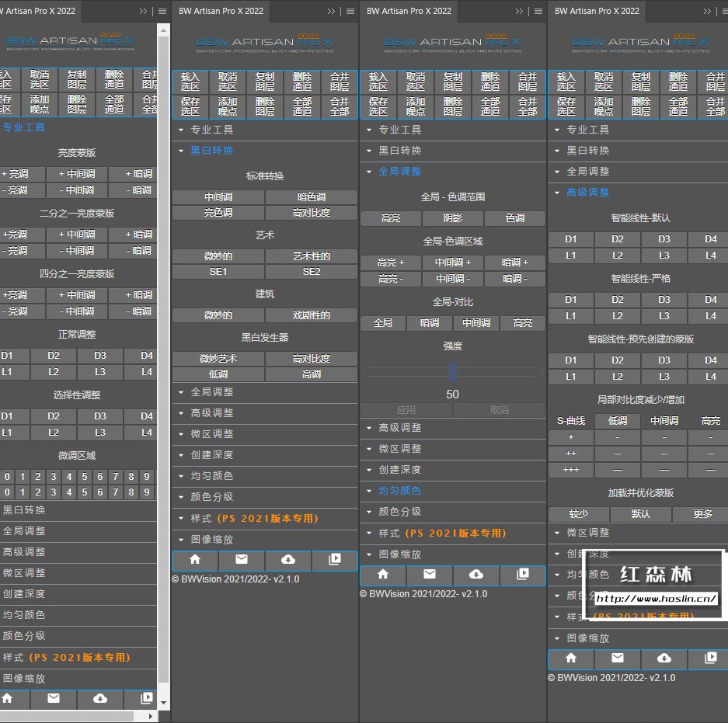This screenshot has width=728, height=723.
Task: Click the 戏剧性的 architecture button
Action: tap(312, 315)
